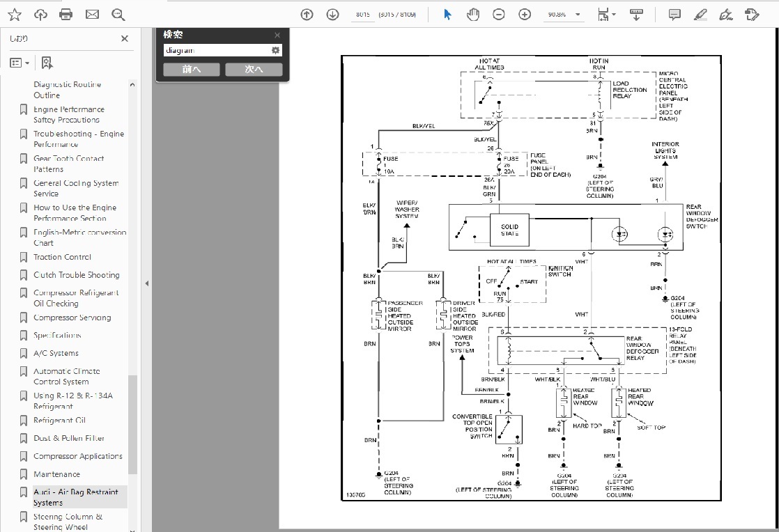Select the hand pan tool
Image resolution: width=779 pixels, height=532 pixels.
coord(473,15)
